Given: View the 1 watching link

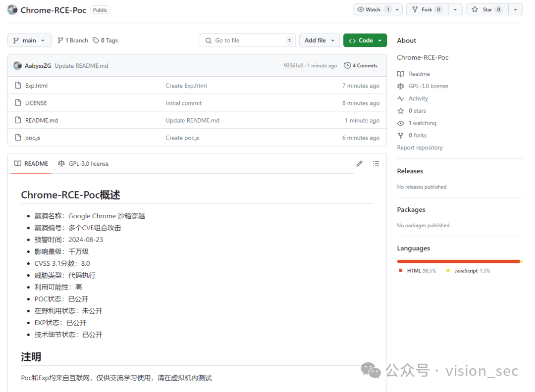Looking at the screenshot, I should pos(423,123).
